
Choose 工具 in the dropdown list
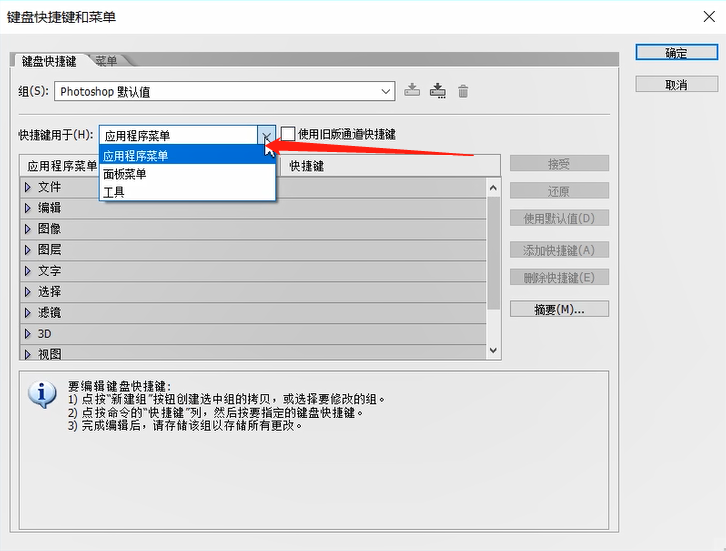point(114,192)
